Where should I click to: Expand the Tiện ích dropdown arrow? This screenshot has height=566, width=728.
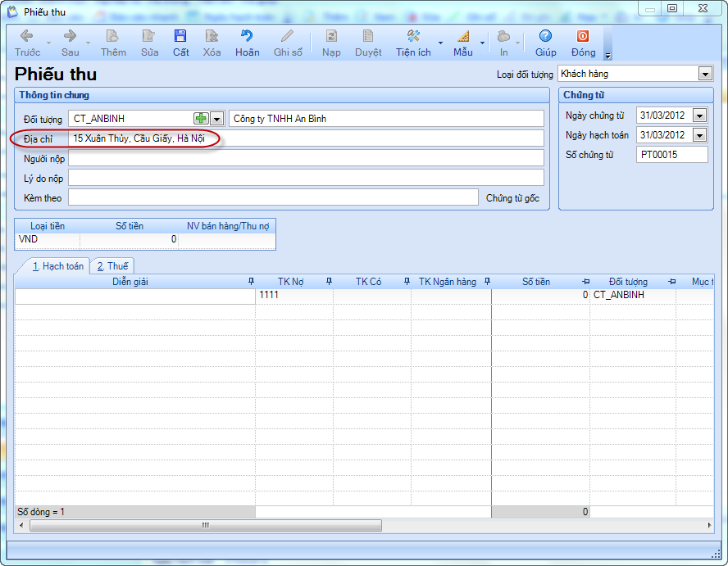pos(440,43)
